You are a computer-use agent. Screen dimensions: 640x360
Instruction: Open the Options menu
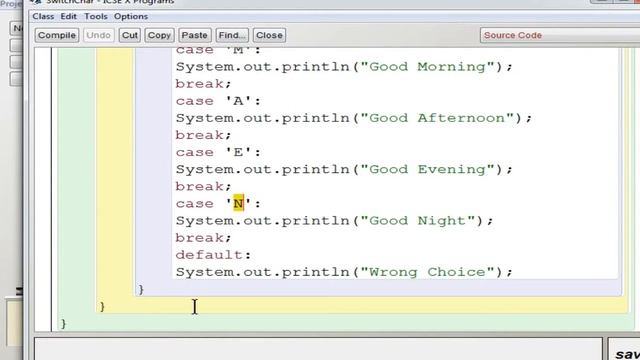click(x=131, y=16)
